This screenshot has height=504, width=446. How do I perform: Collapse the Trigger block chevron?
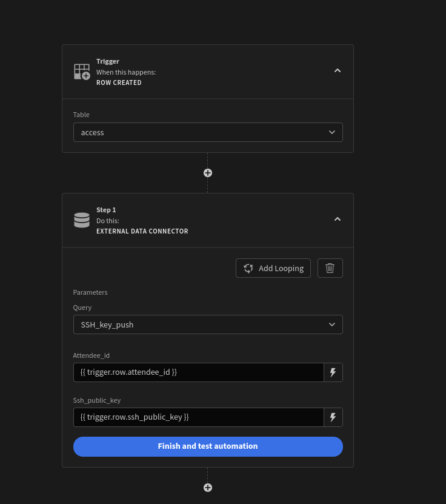pos(337,70)
